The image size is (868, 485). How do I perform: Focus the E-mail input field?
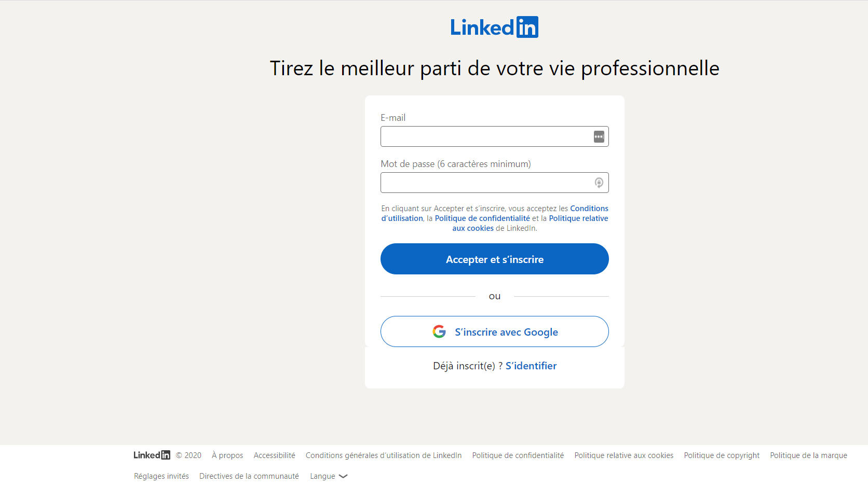(x=494, y=136)
